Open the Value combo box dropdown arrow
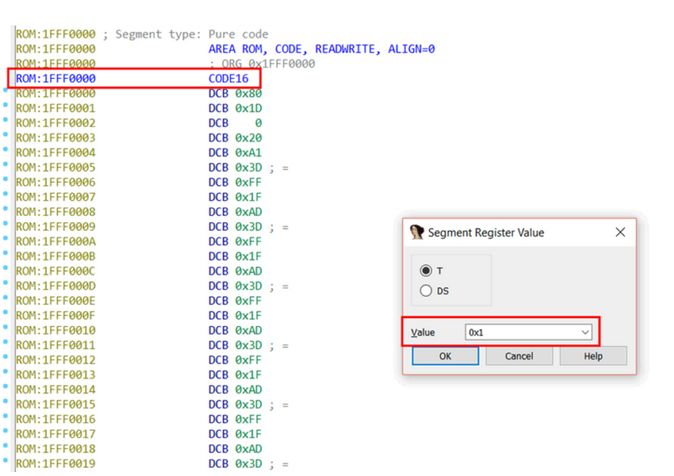This screenshot has height=476, width=674. (585, 332)
